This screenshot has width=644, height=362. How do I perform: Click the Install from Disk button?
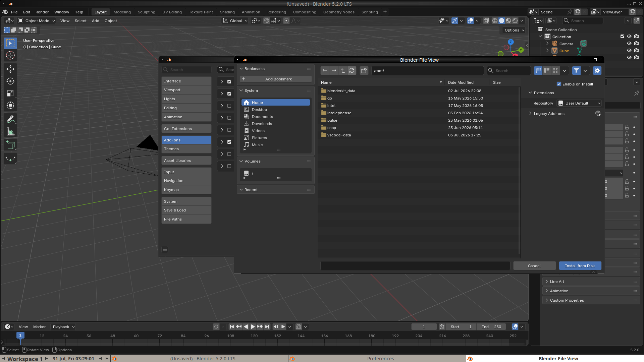pos(580,266)
